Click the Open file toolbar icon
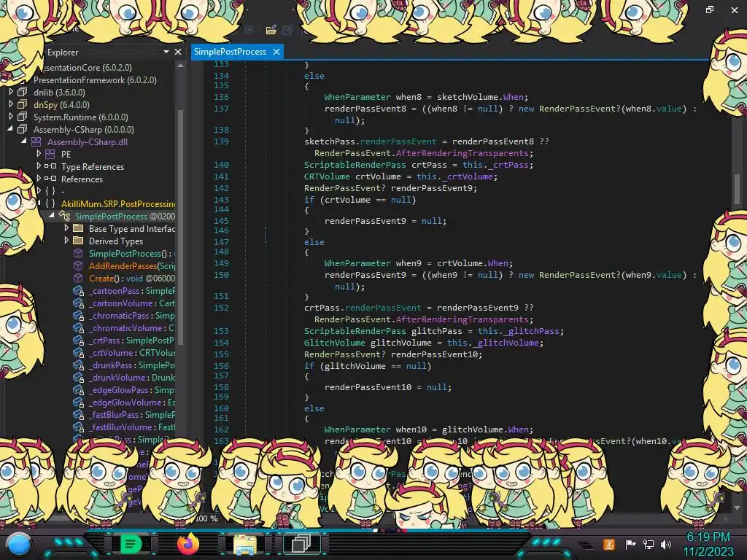747x560 pixels. click(271, 30)
